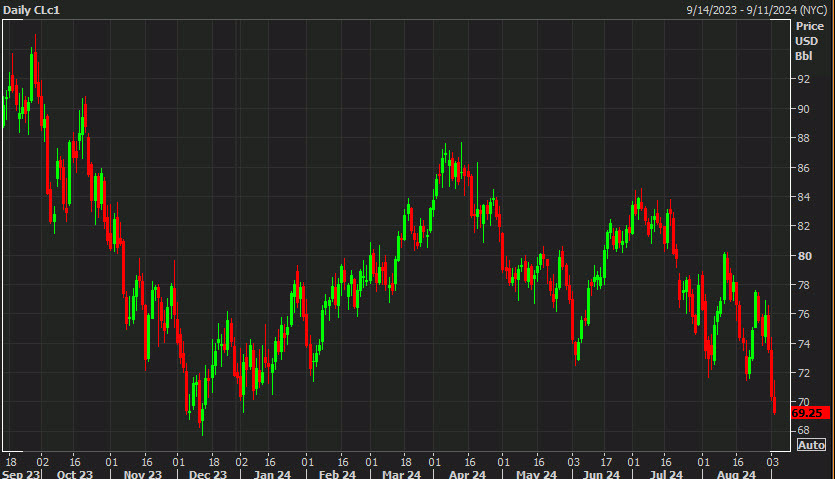This screenshot has width=835, height=479.
Task: Click the 72 price axis value
Action: 804,374
